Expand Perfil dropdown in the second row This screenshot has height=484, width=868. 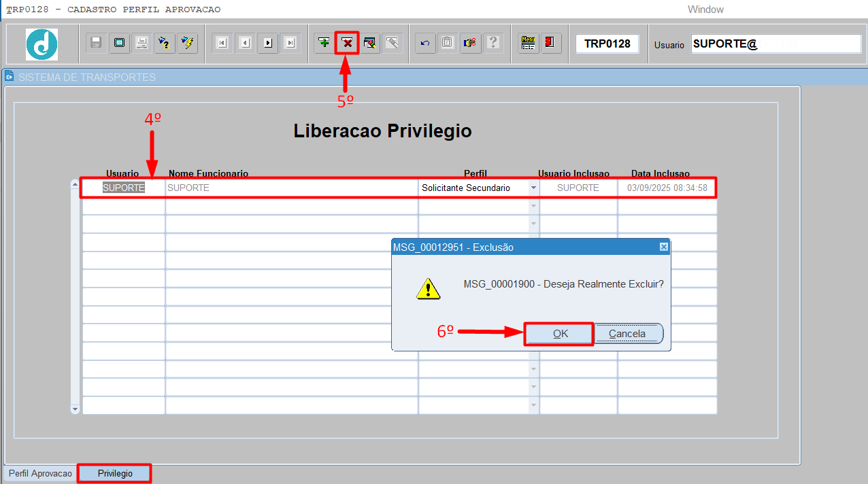tap(533, 206)
